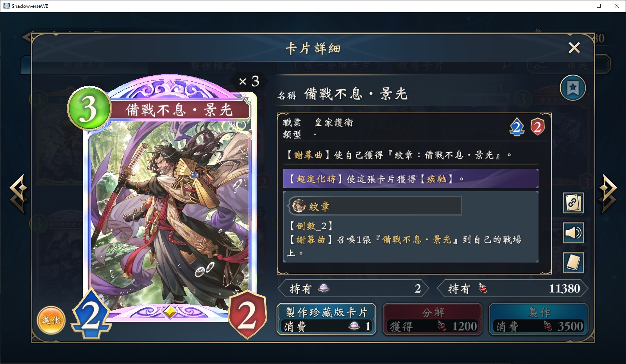Click the green cost 3 orb
Image resolution: width=626 pixels, height=364 pixels.
click(89, 109)
